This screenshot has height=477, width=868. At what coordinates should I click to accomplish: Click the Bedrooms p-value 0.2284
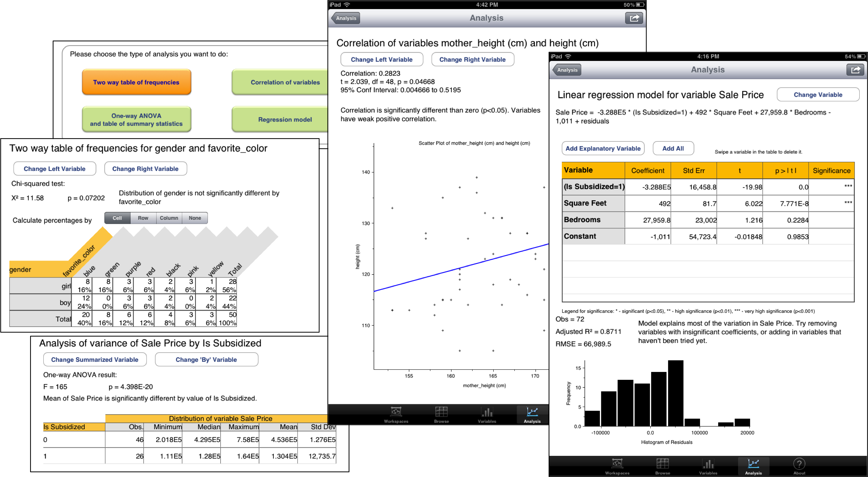[x=798, y=220]
